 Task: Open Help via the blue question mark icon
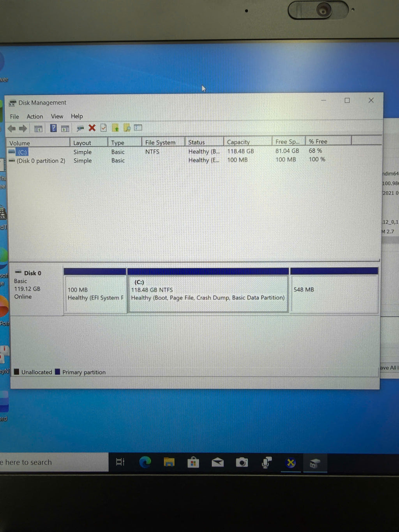click(53, 128)
